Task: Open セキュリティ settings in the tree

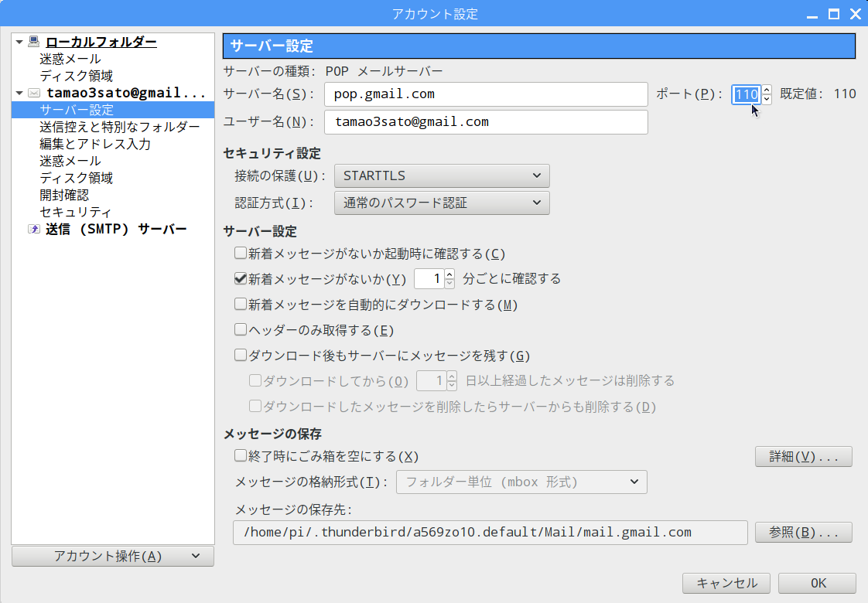Action: click(x=76, y=213)
